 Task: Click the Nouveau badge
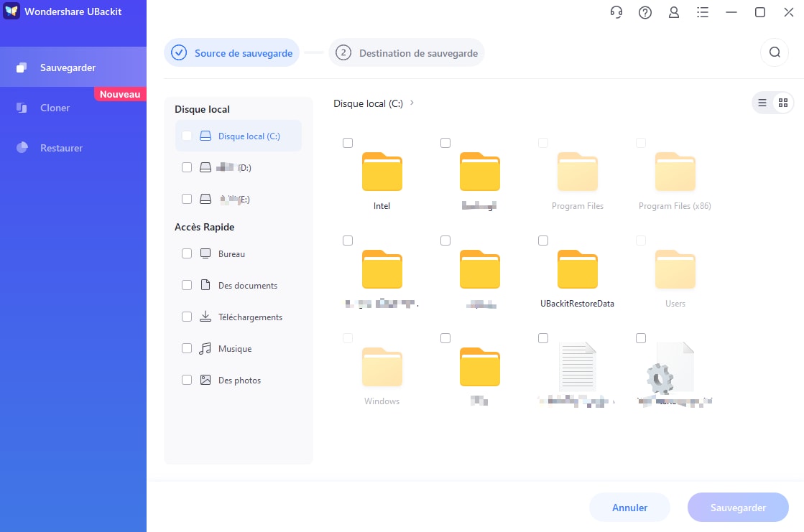[120, 94]
